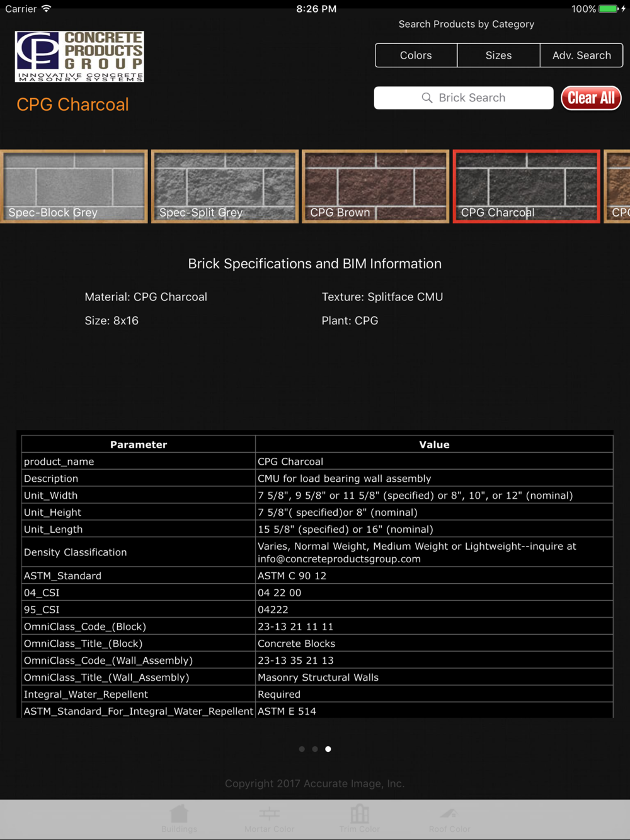This screenshot has height=840, width=630.
Task: Choose the Spec-Split Grey brick swatch
Action: pos(225,186)
